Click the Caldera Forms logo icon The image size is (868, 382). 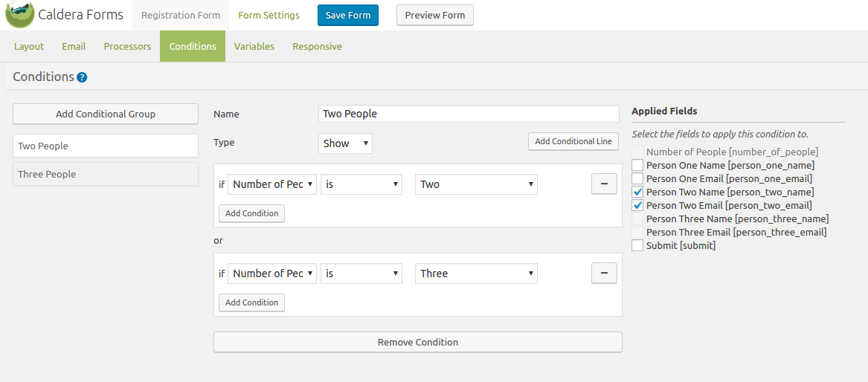click(x=19, y=15)
